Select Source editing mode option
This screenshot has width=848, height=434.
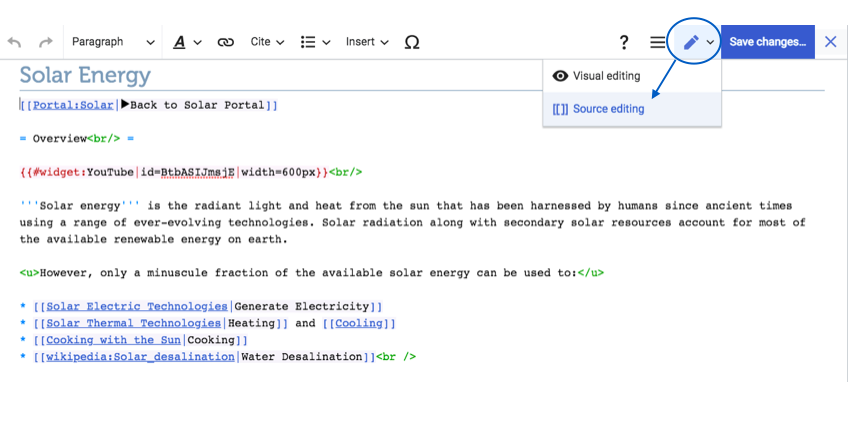click(608, 109)
